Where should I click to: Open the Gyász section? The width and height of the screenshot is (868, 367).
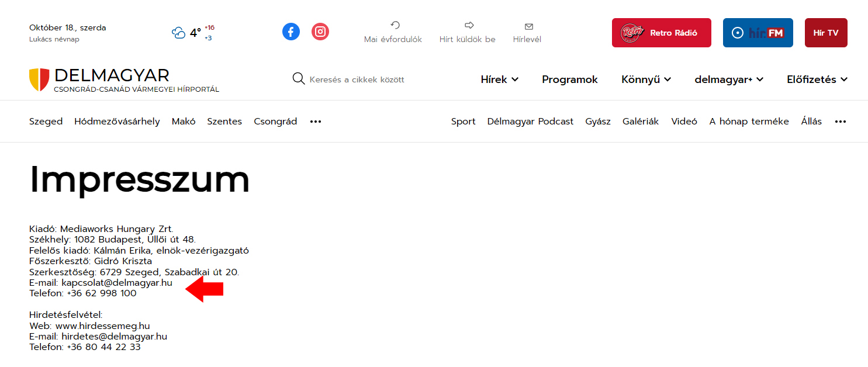point(598,122)
